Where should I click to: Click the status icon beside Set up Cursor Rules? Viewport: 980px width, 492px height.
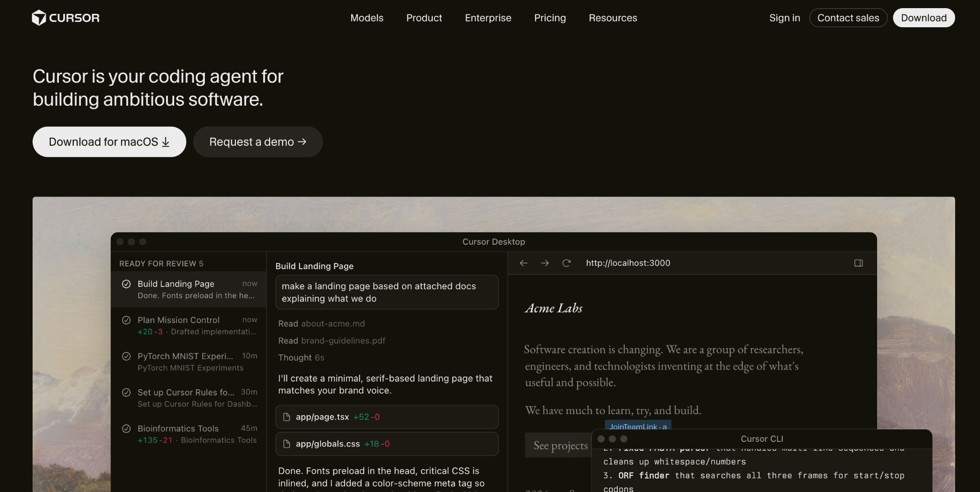coord(126,392)
